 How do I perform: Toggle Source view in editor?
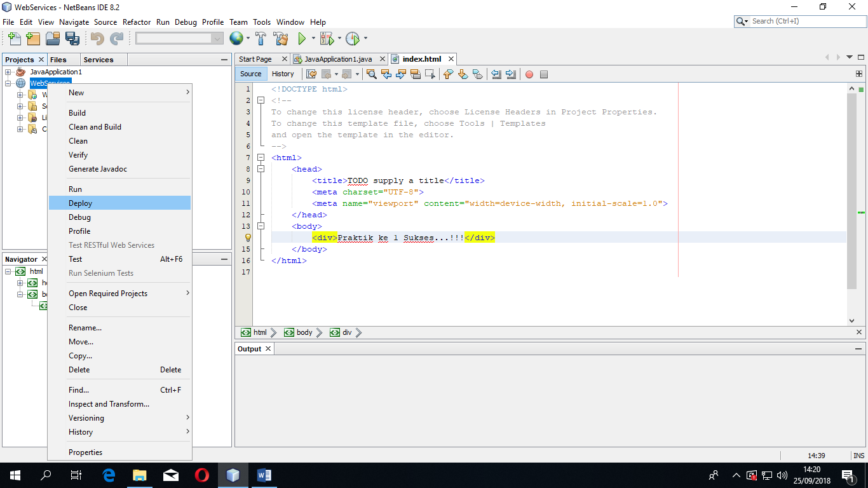pos(251,74)
